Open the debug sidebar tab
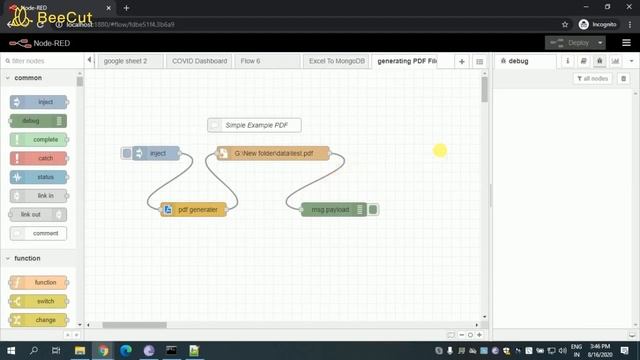640x360 pixels. [x=526, y=61]
